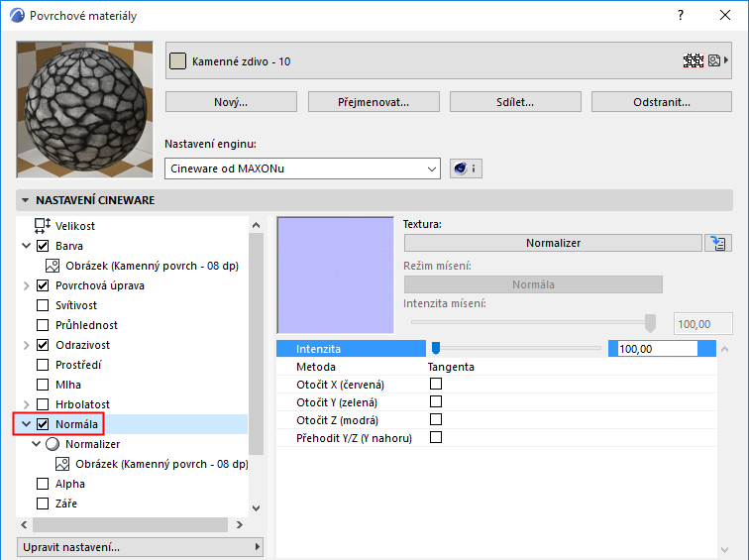Click the Normalizer texture button

553,243
